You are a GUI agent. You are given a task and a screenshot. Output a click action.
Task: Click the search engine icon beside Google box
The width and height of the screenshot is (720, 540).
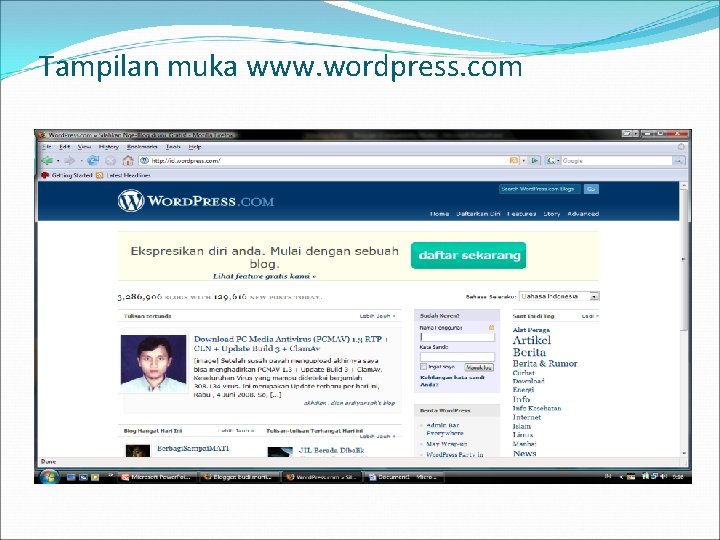pyautogui.click(x=550, y=161)
